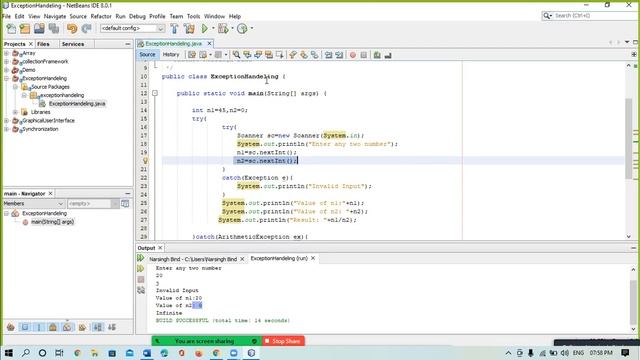The width and height of the screenshot is (640, 360).
Task: Click the Profile Project toolbar icon
Action: point(242,28)
